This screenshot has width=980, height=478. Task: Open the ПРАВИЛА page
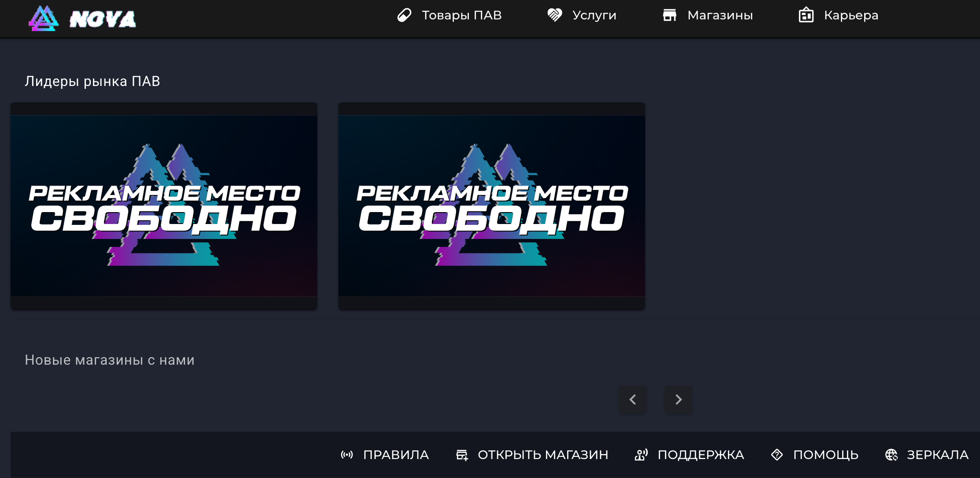click(x=396, y=455)
